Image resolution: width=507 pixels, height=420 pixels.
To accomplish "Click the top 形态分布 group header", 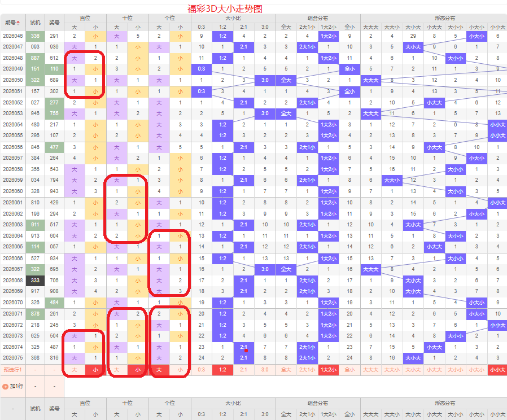I will (x=445, y=19).
